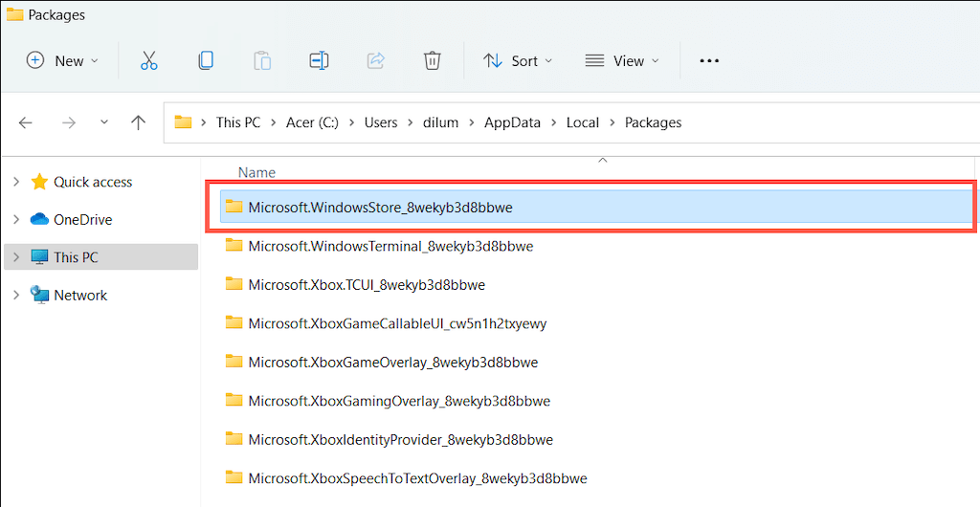
Task: Expand Network tree node
Action: (x=16, y=296)
